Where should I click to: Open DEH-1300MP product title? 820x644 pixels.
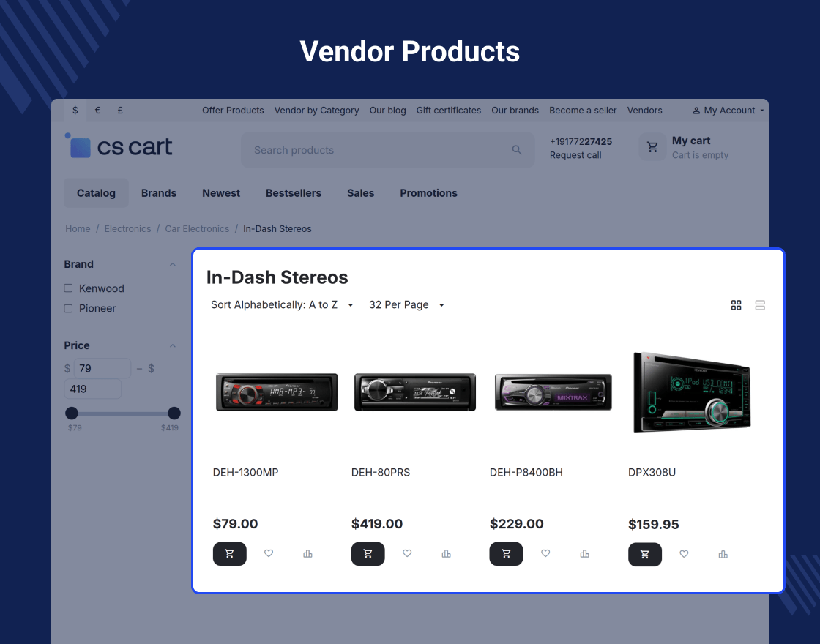pyautogui.click(x=246, y=473)
